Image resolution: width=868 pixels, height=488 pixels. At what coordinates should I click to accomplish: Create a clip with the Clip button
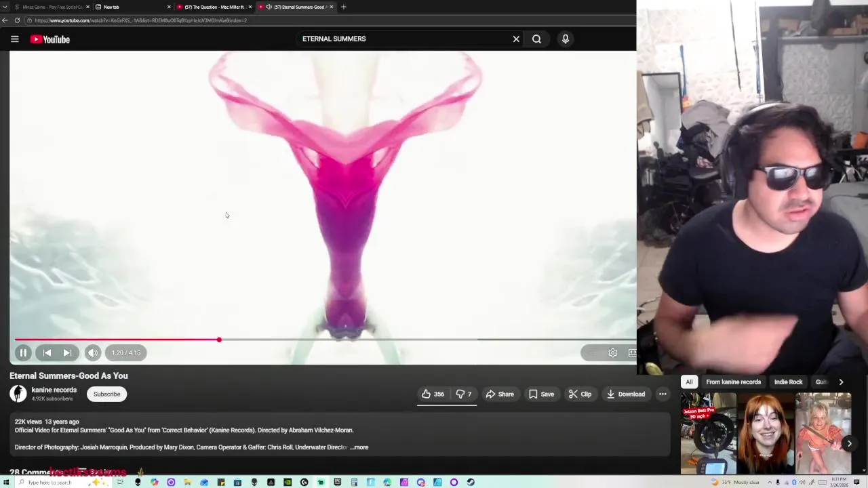(x=580, y=394)
